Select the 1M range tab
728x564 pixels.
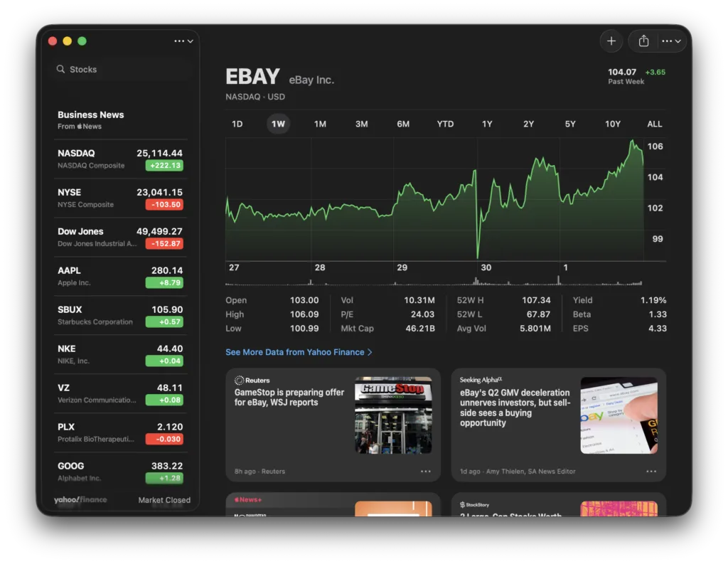(320, 124)
